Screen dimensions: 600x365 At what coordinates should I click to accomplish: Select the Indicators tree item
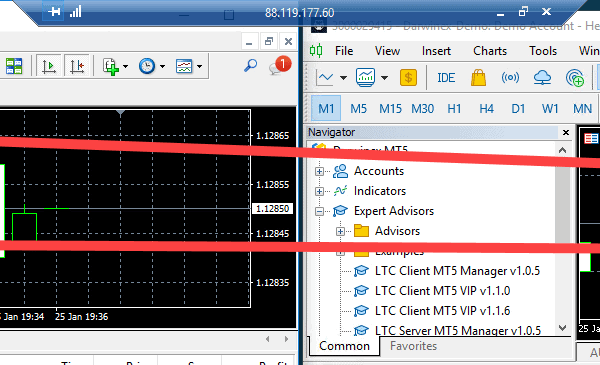(x=380, y=191)
